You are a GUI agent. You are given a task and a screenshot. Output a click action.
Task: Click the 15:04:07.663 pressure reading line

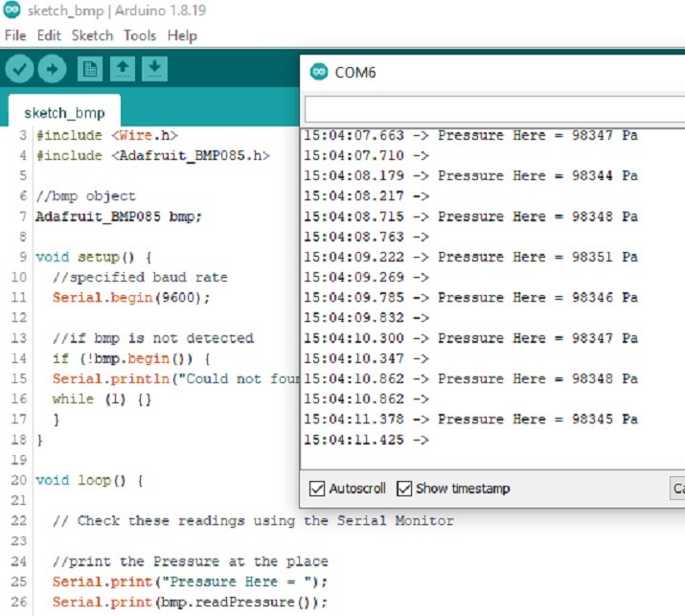click(x=471, y=135)
